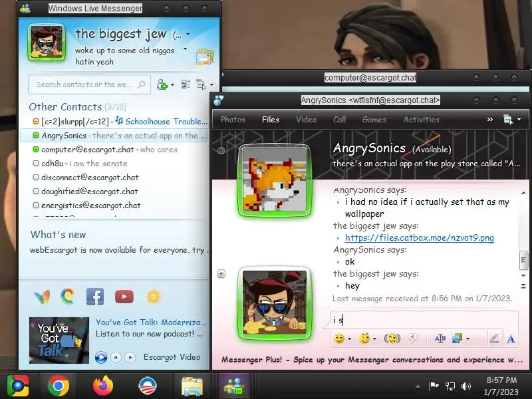Open the You've Got Talk podcast link
The height and width of the screenshot is (399, 532).
(151, 323)
